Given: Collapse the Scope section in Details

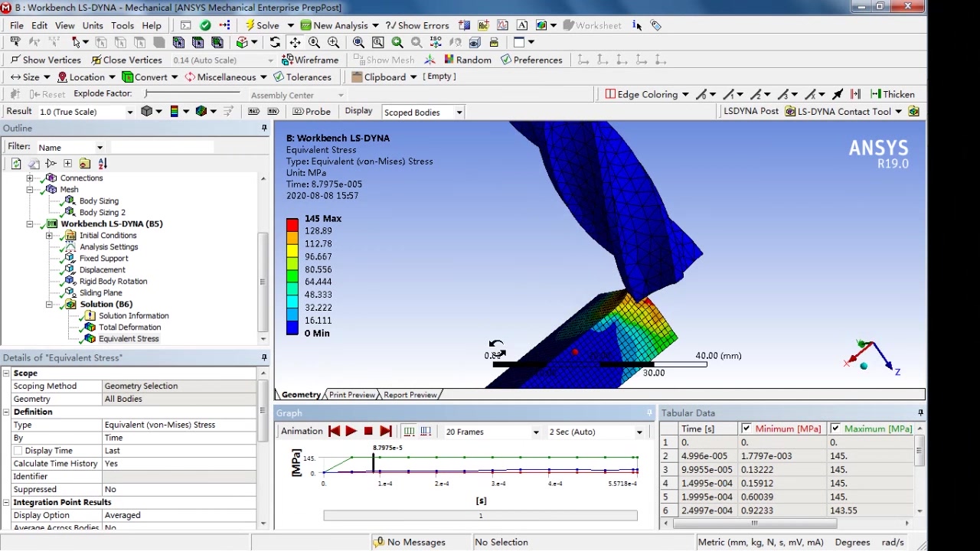Looking at the screenshot, I should [6, 373].
